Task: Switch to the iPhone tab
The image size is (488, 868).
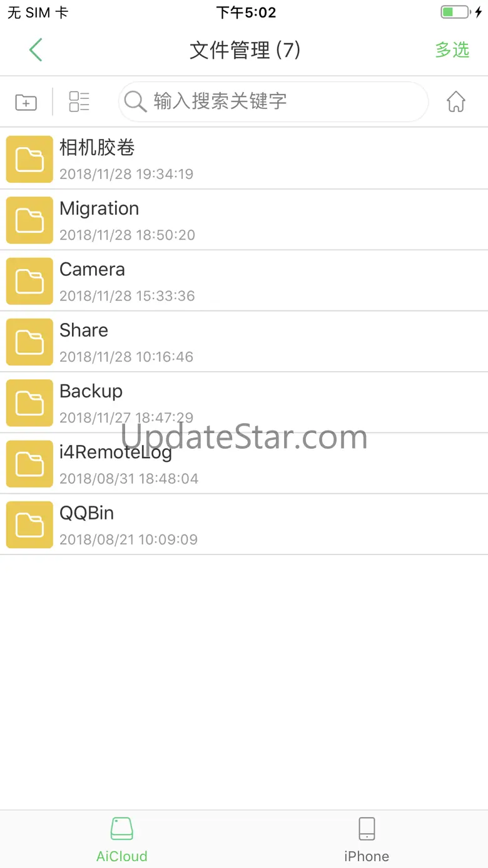Action: 367,839
